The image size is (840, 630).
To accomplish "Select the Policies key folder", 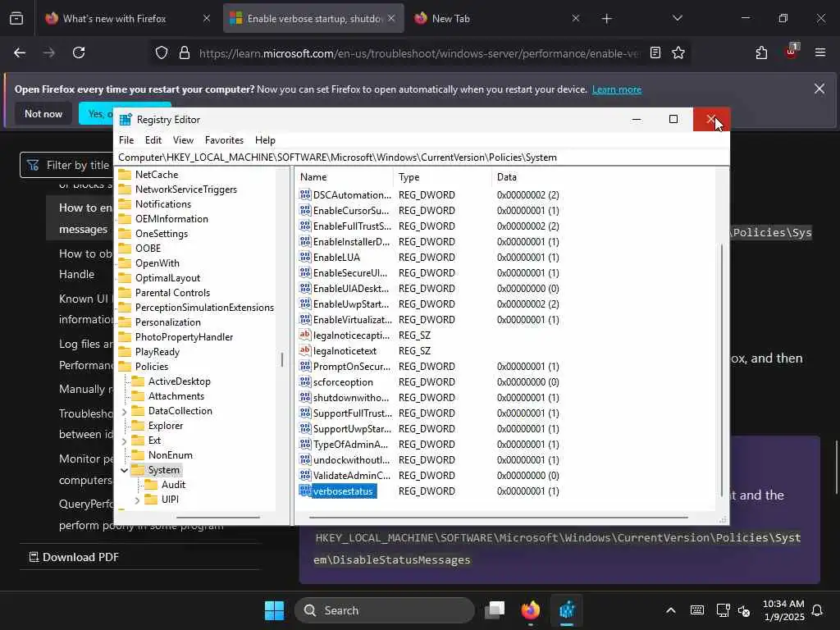I will click(151, 367).
